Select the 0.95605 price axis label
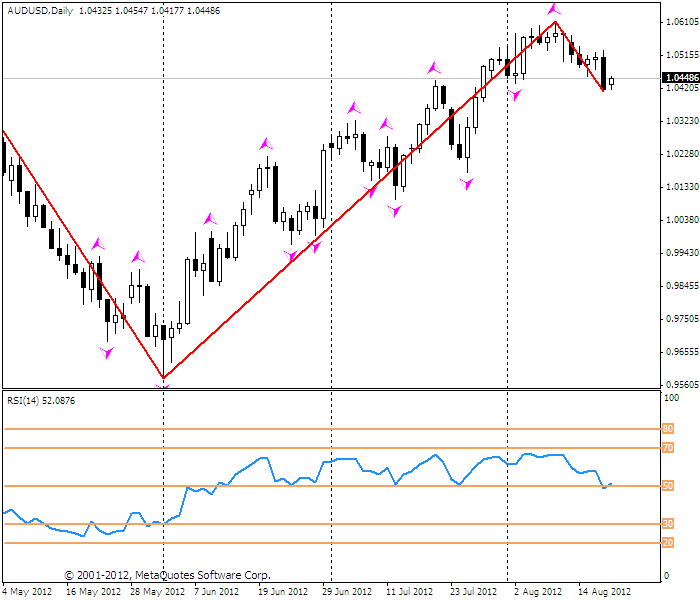This screenshot has height=600, width=700. pyautogui.click(x=682, y=384)
